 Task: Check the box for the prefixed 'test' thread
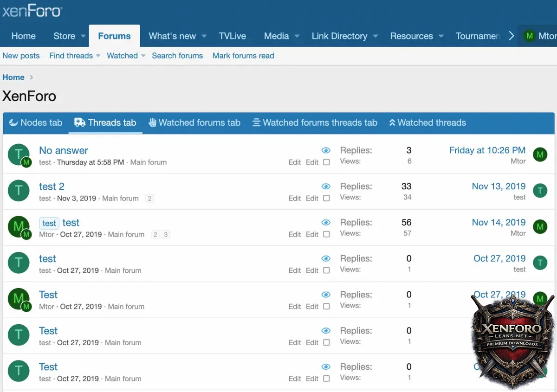click(326, 235)
